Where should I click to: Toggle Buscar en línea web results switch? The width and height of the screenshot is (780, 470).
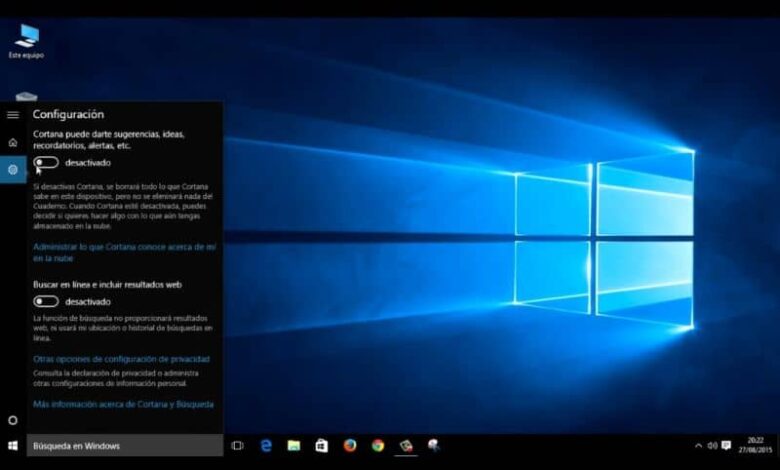click(x=46, y=301)
